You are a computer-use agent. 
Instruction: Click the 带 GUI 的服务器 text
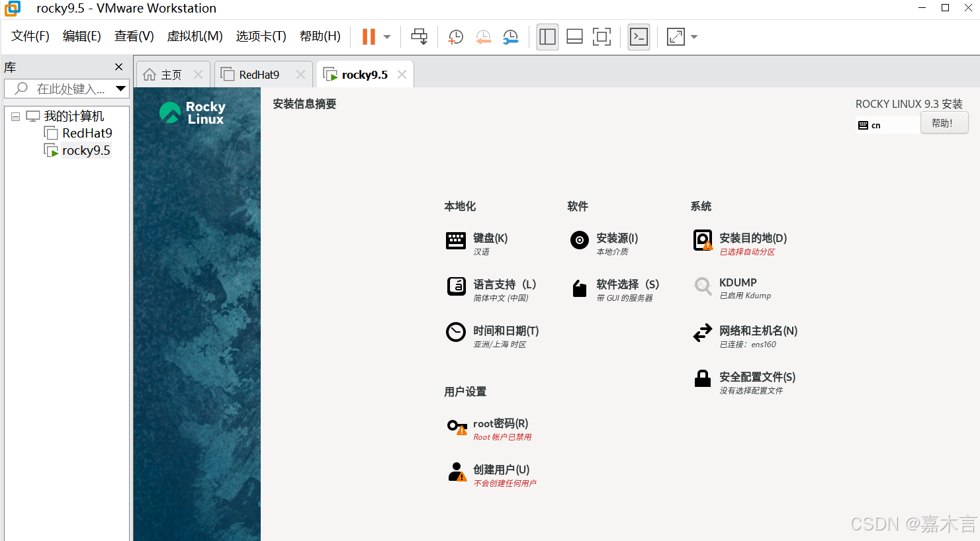[625, 298]
